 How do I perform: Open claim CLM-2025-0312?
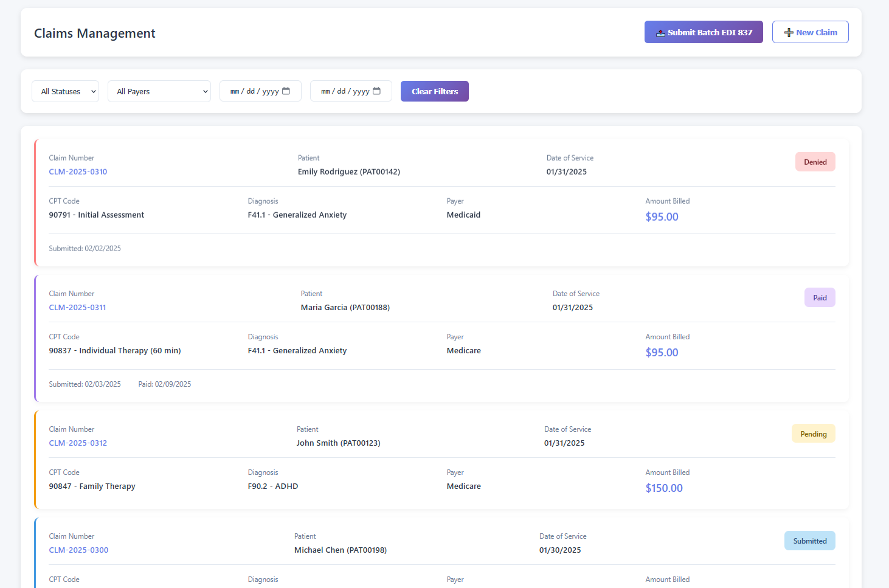78,443
